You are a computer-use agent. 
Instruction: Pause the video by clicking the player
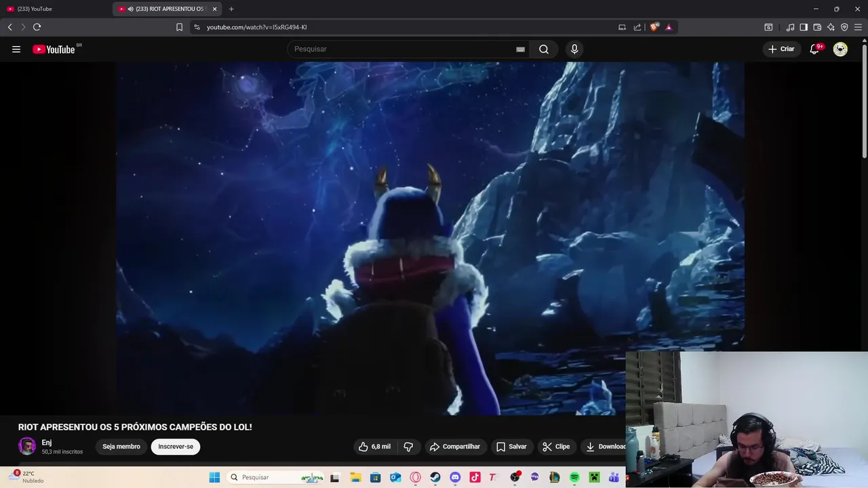click(x=430, y=239)
